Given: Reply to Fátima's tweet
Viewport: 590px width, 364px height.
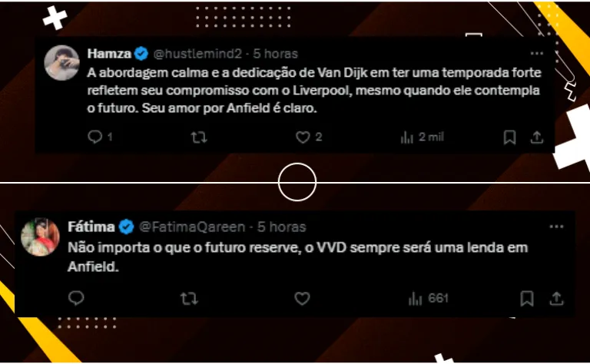Looking at the screenshot, I should 76,298.
